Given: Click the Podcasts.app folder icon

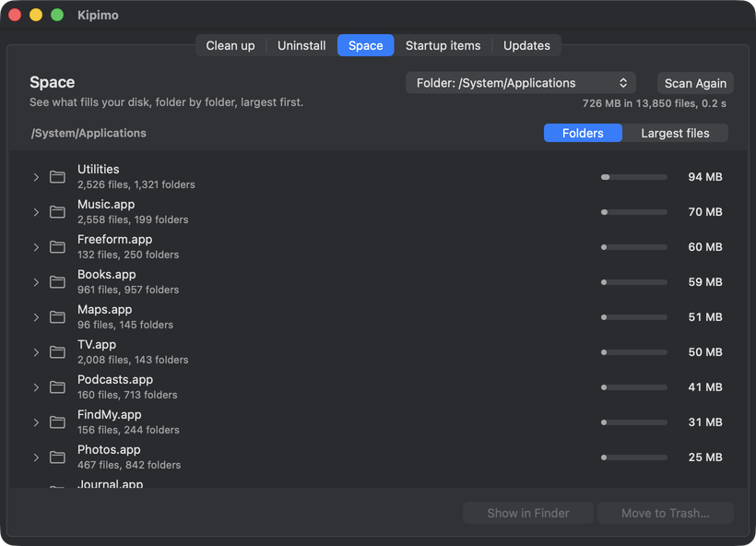Looking at the screenshot, I should coord(57,387).
